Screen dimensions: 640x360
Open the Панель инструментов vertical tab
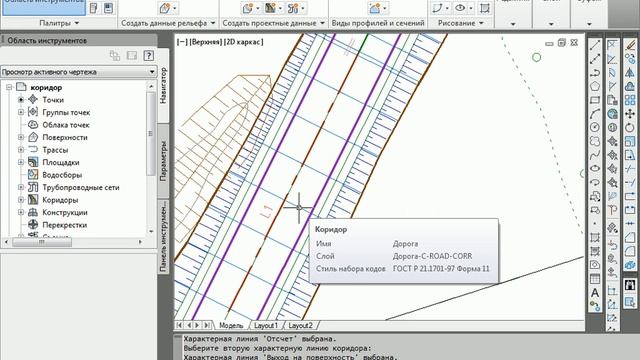click(x=163, y=236)
